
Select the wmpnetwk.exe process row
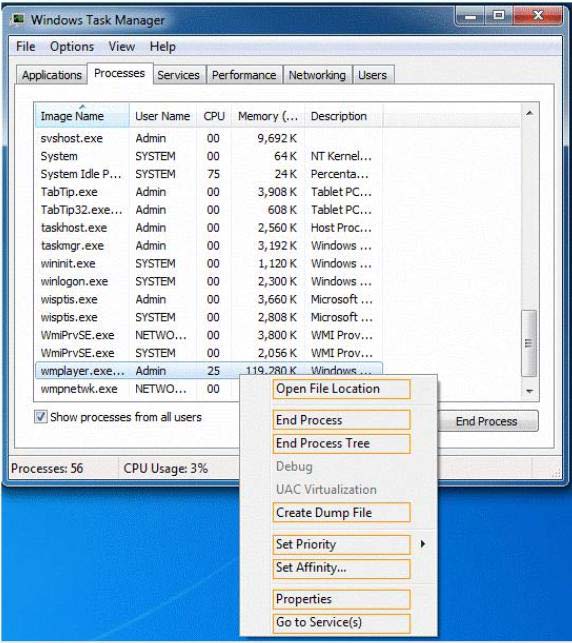pos(137,389)
